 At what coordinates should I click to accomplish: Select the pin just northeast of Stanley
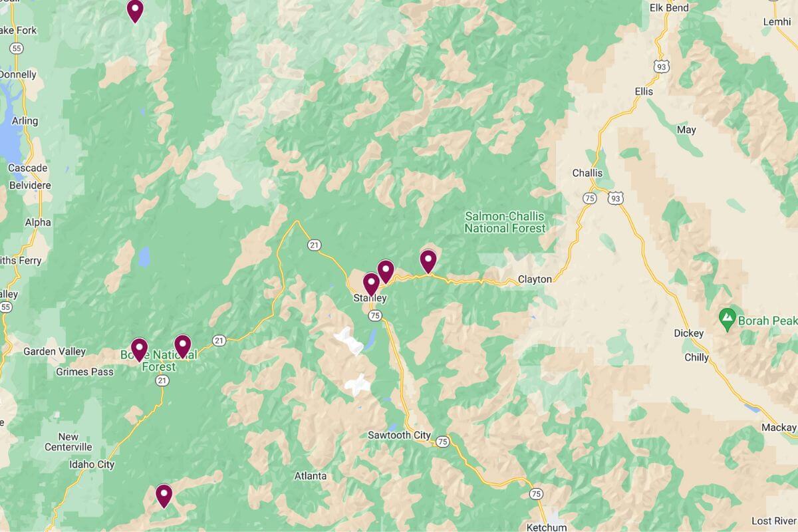click(386, 271)
